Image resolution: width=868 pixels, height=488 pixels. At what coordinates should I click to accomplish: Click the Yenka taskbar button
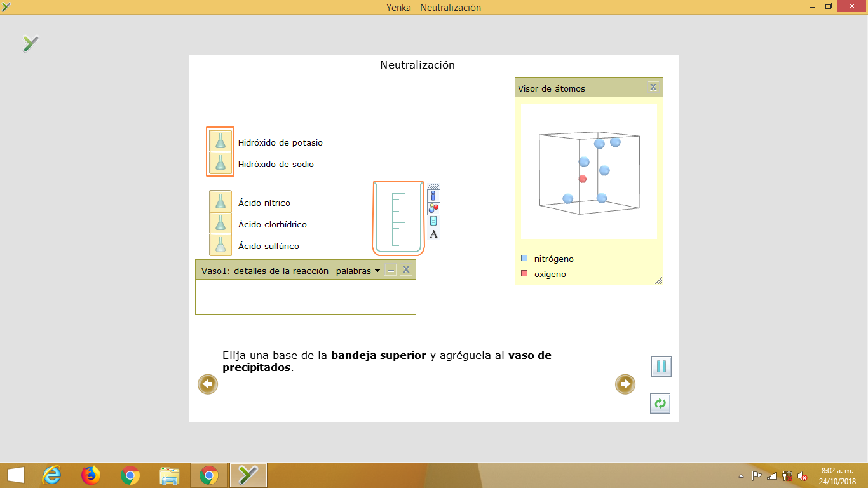248,475
